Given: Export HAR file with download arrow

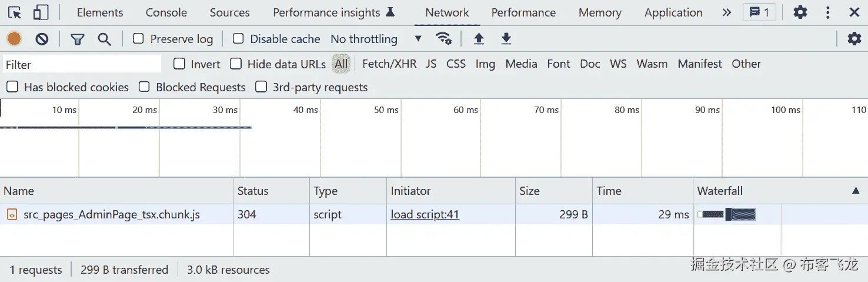Looking at the screenshot, I should 506,39.
